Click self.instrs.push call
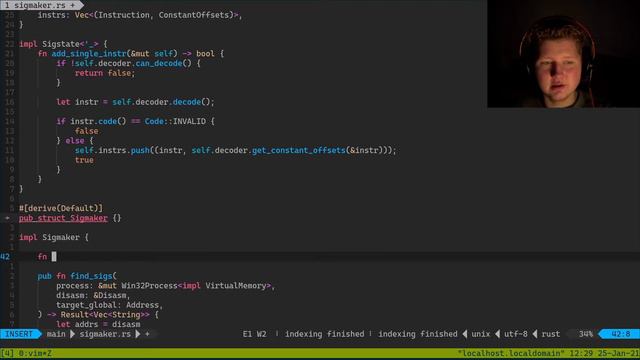 [112, 150]
